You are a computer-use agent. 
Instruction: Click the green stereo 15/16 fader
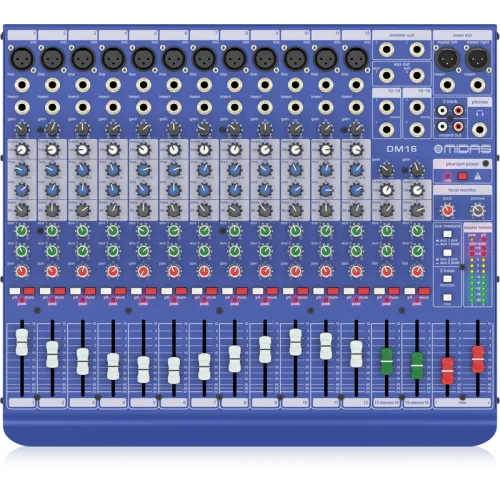point(417,365)
